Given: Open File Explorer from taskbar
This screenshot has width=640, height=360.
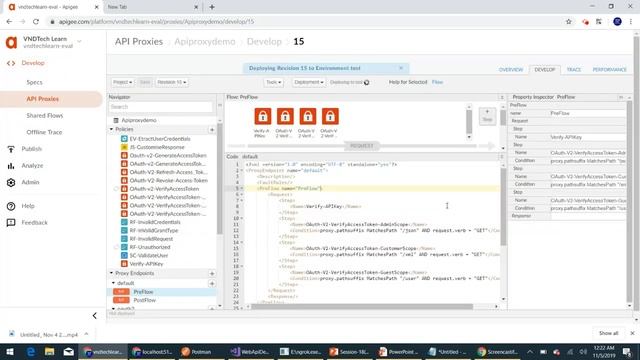Looking at the screenshot, I should click(x=49, y=352).
